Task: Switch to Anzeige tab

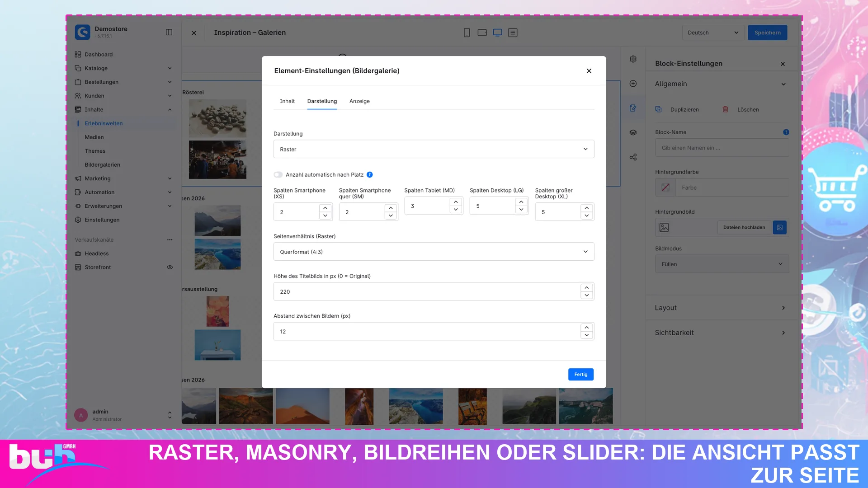Action: [x=359, y=101]
